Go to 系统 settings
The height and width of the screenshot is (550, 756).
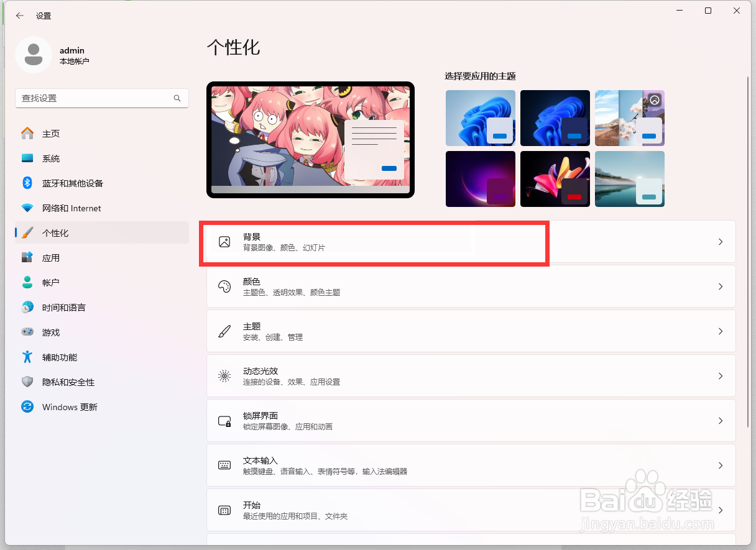(102, 158)
